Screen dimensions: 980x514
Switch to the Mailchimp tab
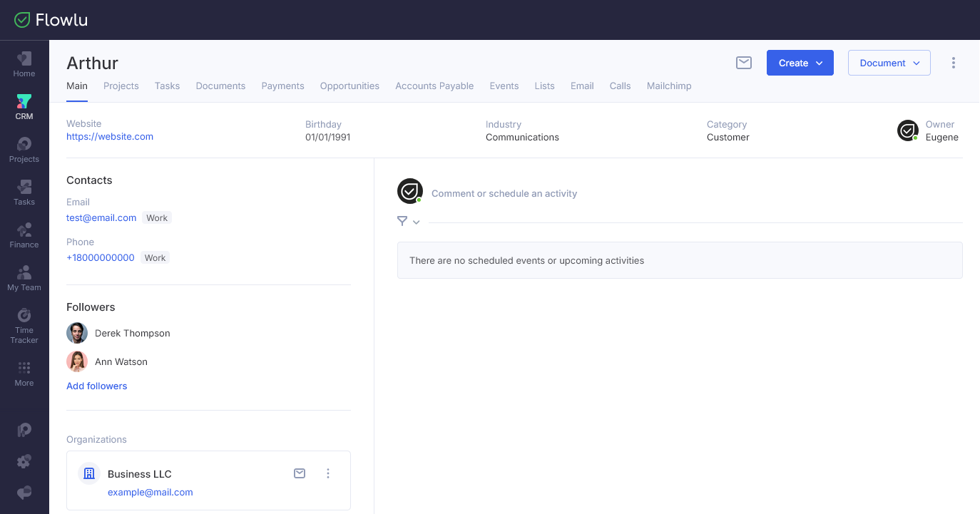click(669, 86)
